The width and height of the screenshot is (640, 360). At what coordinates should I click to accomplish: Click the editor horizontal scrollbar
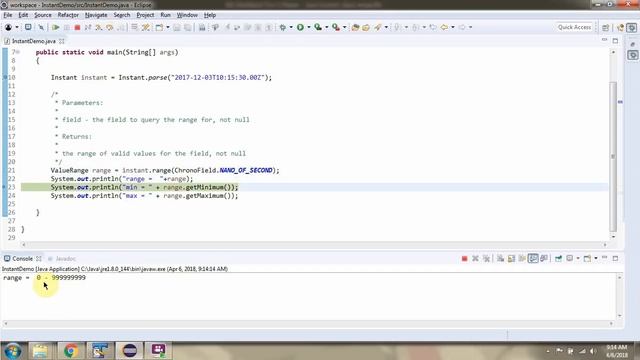(313, 244)
